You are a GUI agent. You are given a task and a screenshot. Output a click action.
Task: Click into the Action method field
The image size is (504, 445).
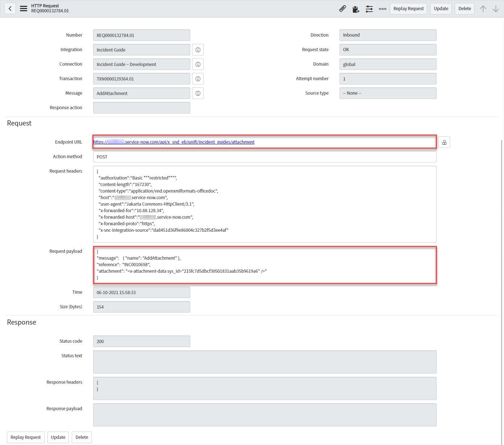point(265,157)
